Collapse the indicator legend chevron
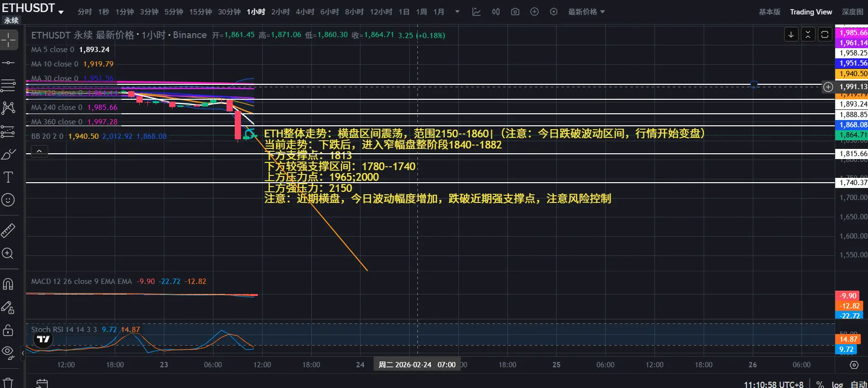 [x=40, y=152]
